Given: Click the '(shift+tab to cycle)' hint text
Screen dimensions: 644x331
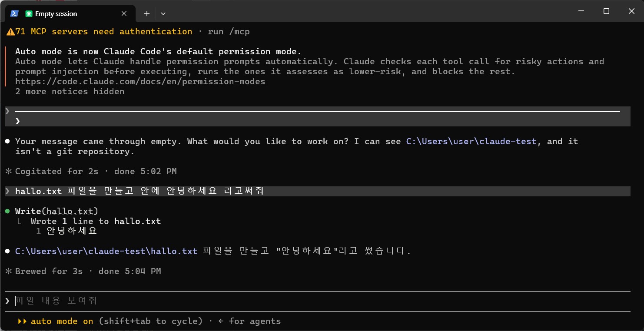Looking at the screenshot, I should pyautogui.click(x=150, y=321).
